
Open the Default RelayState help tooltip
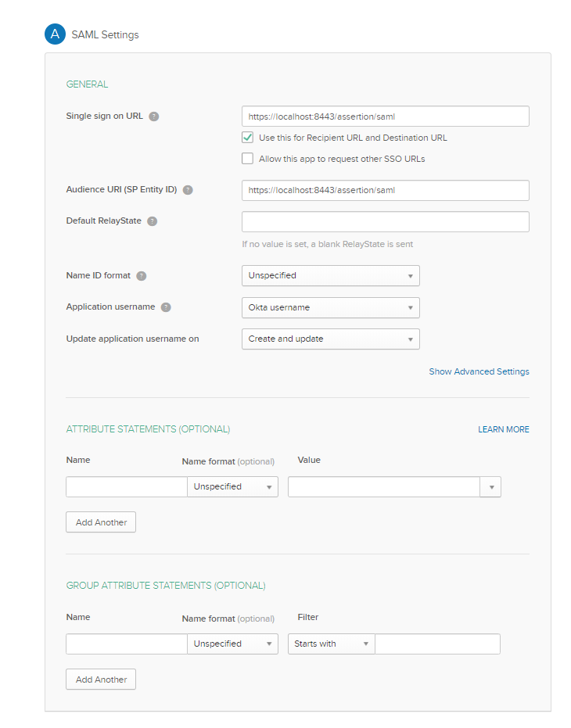pos(153,221)
